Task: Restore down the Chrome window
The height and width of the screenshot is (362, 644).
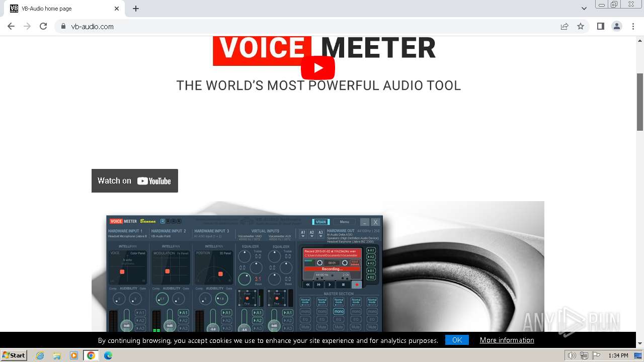Action: [614, 5]
